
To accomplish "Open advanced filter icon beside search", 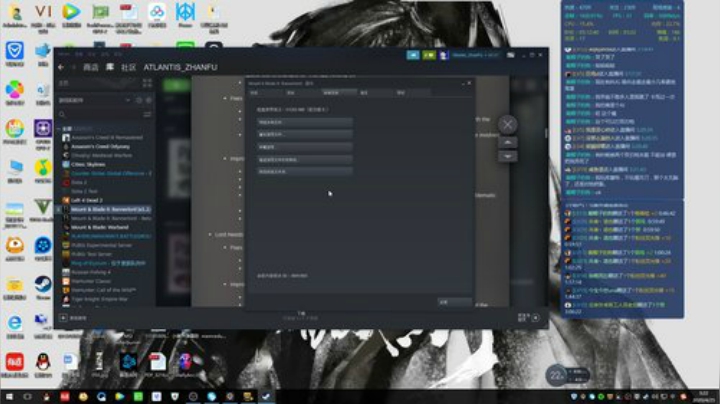I will pyautogui.click(x=147, y=114).
